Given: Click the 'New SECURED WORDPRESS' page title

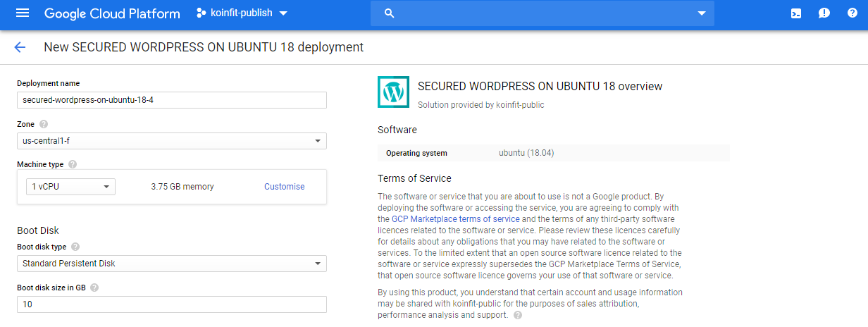Looking at the screenshot, I should [x=204, y=47].
